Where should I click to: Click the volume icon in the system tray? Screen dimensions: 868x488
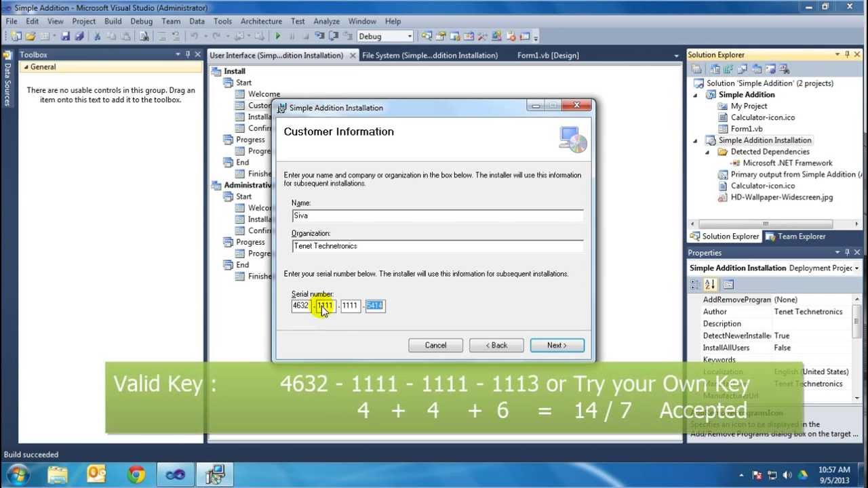point(787,474)
